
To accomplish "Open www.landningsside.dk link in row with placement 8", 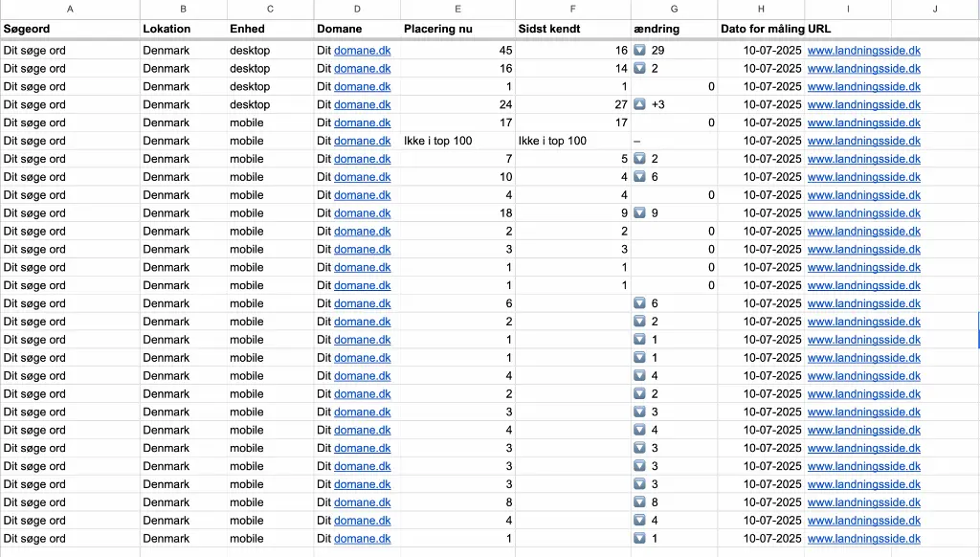I will (864, 502).
